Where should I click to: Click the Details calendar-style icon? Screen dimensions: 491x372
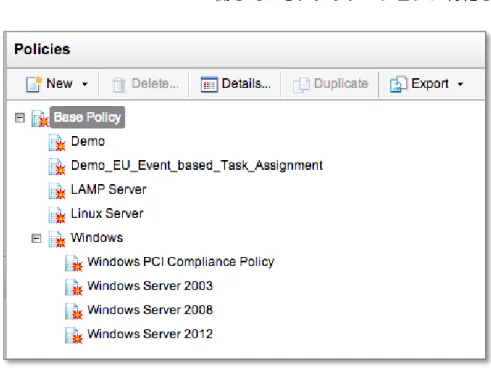click(x=209, y=84)
